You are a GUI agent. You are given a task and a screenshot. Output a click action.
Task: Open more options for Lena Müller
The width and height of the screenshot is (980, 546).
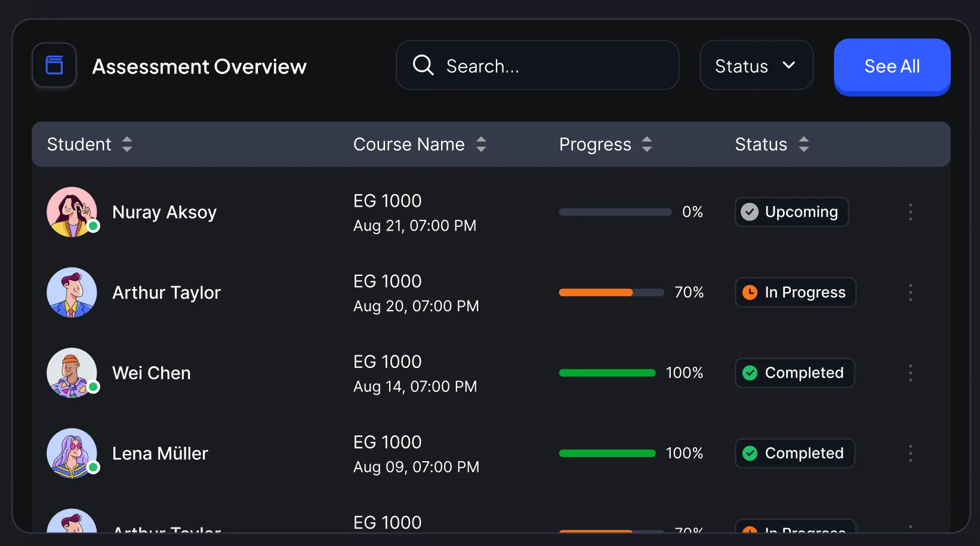click(x=910, y=453)
